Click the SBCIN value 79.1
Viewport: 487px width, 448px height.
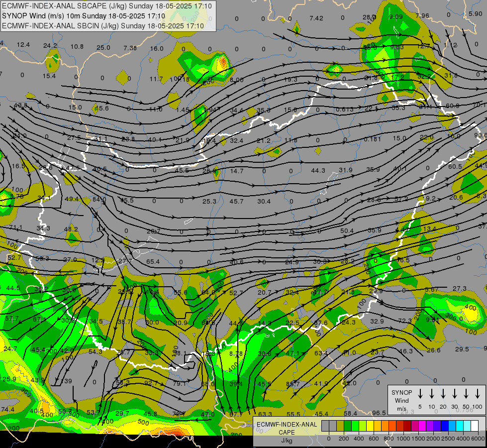179,383
